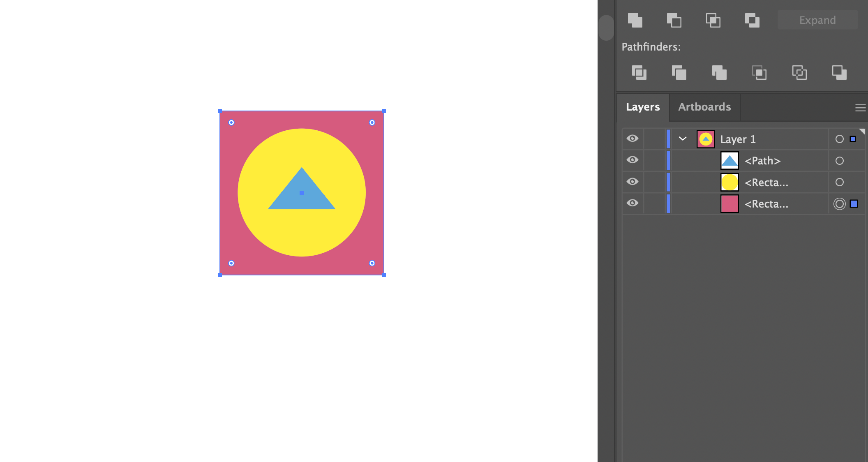The image size is (868, 462).
Task: Open the Layers panel options menu
Action: click(x=860, y=108)
